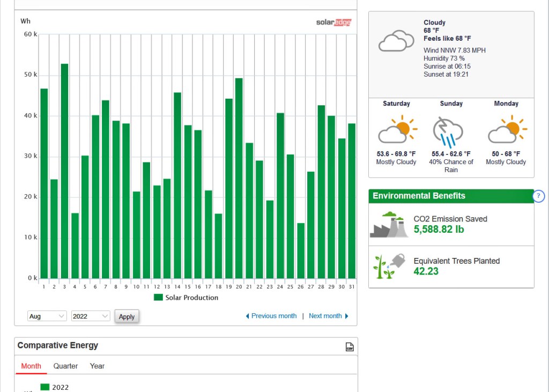Image resolution: width=549 pixels, height=392 pixels.
Task: Export Comparative Energy data as CSV
Action: [350, 347]
